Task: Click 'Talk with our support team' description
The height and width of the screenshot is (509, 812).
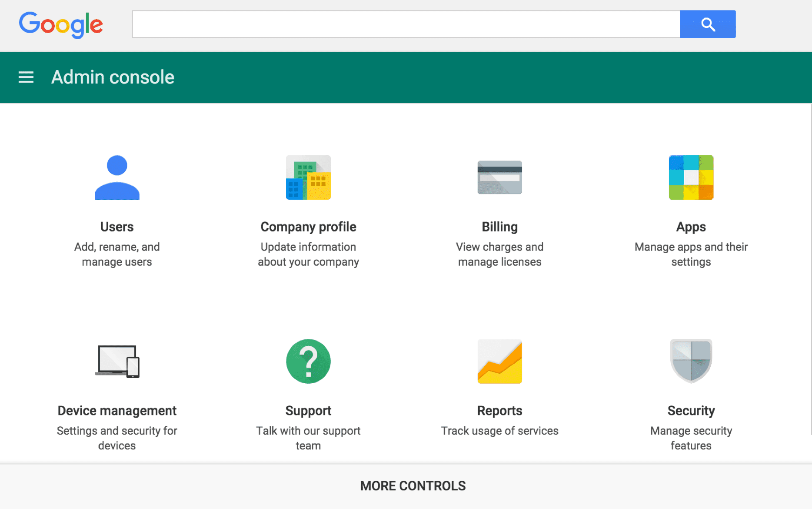Action: [x=308, y=438]
